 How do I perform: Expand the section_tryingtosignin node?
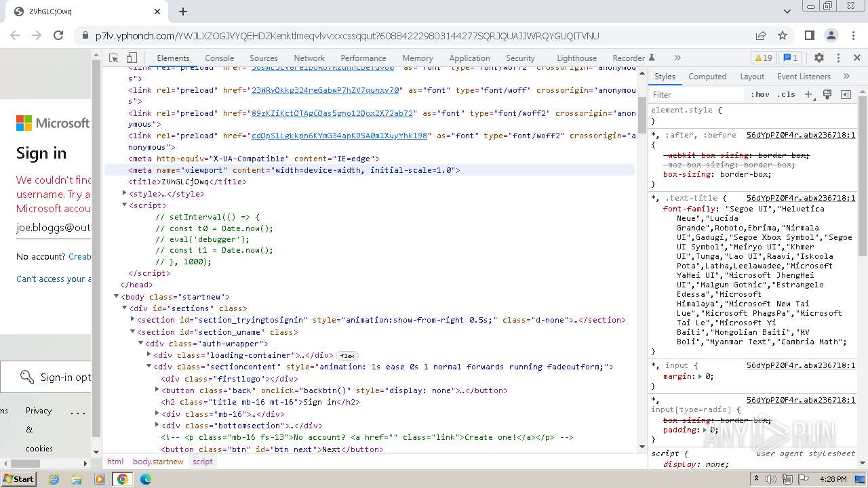(x=133, y=319)
